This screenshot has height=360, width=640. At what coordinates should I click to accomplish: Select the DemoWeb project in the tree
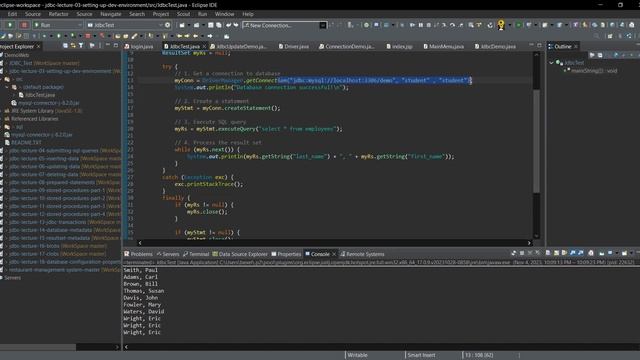coord(15,55)
